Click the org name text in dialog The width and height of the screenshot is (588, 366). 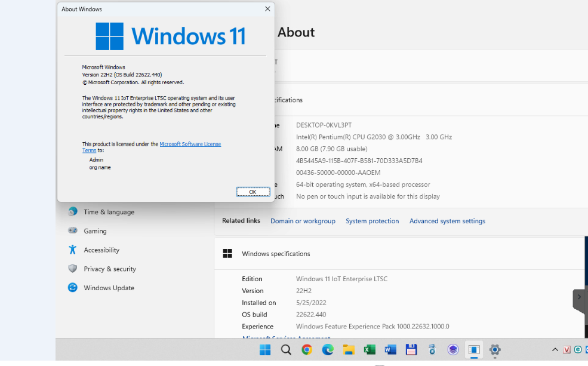click(100, 168)
